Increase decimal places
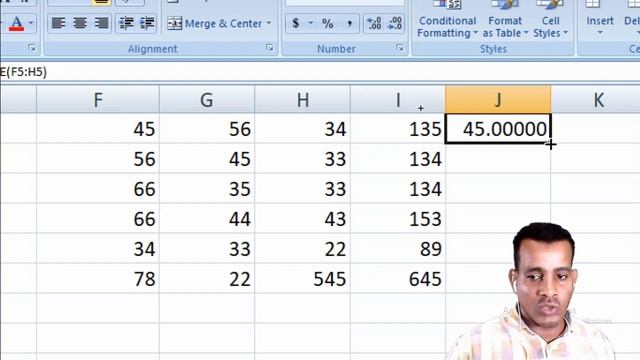 pyautogui.click(x=374, y=23)
